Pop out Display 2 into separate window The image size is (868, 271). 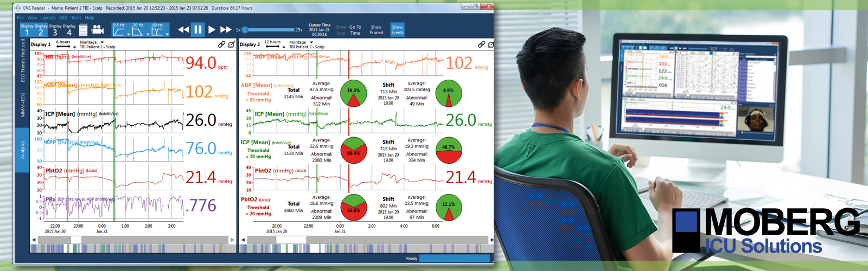[491, 44]
